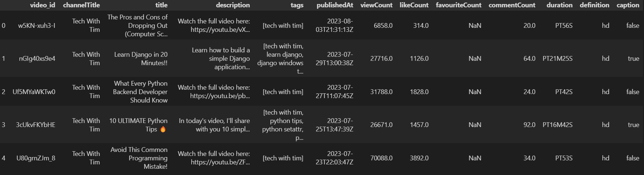The width and height of the screenshot is (644, 175).
Task: Open the youtu.be/pb link in row 2
Action: [220, 96]
